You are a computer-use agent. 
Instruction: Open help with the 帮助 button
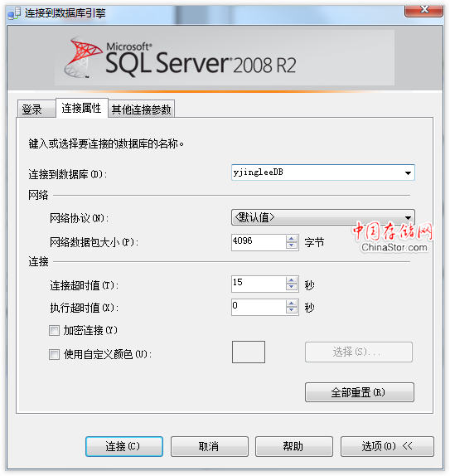click(x=294, y=446)
